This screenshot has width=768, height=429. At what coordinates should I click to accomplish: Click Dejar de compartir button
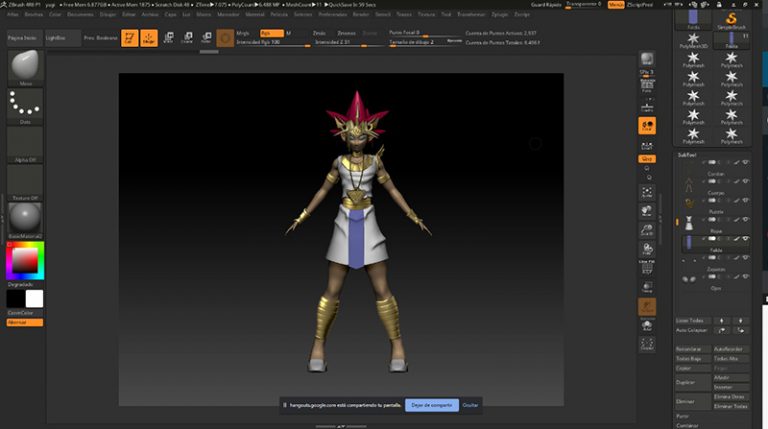[x=432, y=405]
